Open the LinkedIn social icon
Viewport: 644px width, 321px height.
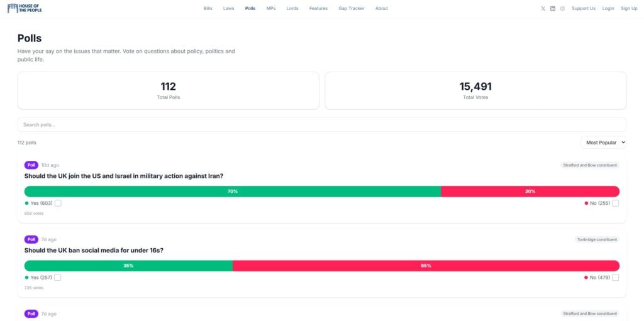553,9
